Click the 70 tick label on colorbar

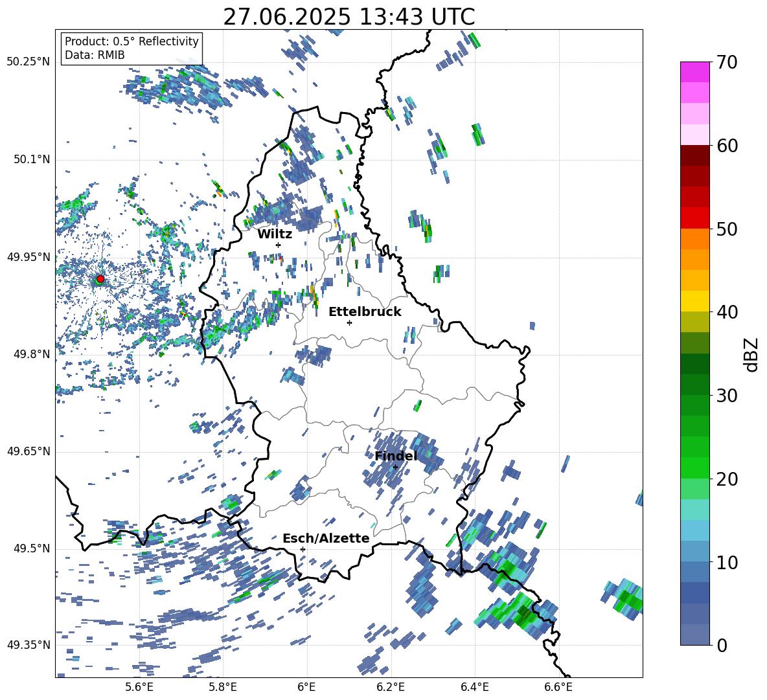(727, 63)
